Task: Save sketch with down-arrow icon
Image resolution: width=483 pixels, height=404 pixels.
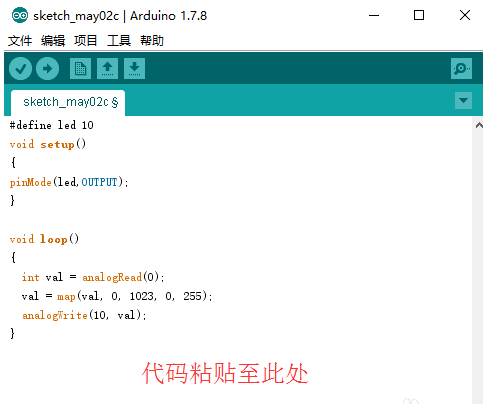Action: 134,69
